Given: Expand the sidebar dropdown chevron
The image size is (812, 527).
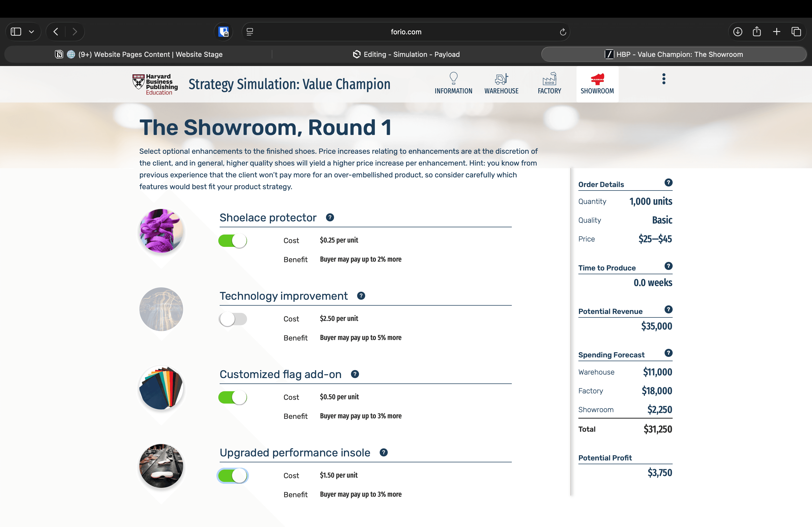Looking at the screenshot, I should pyautogui.click(x=31, y=32).
